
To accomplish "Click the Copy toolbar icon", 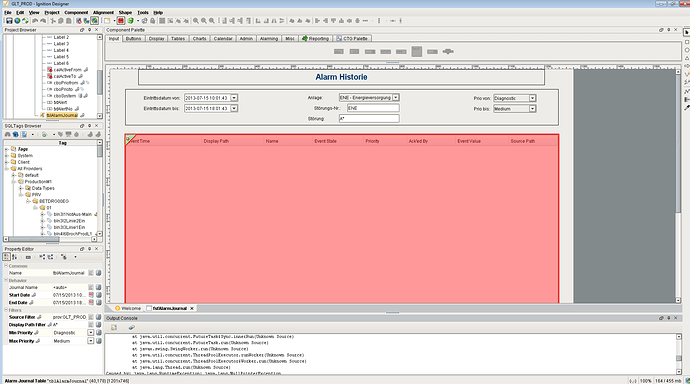I will [x=61, y=21].
